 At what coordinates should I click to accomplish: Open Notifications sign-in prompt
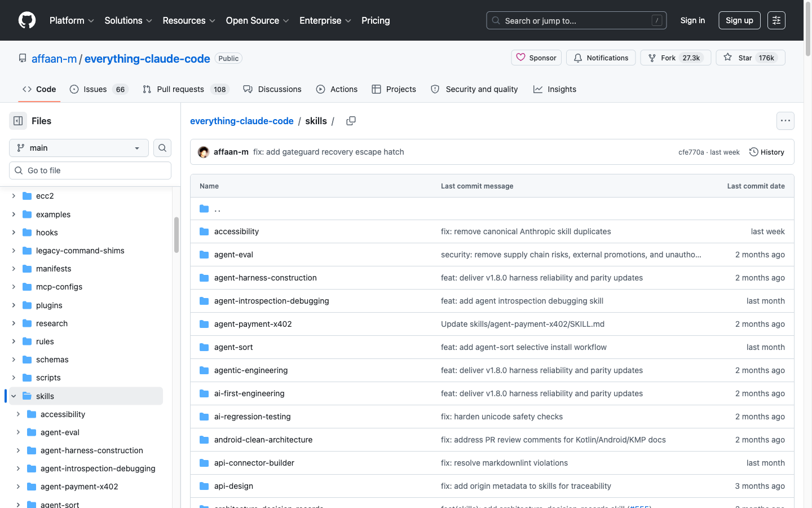click(601, 58)
